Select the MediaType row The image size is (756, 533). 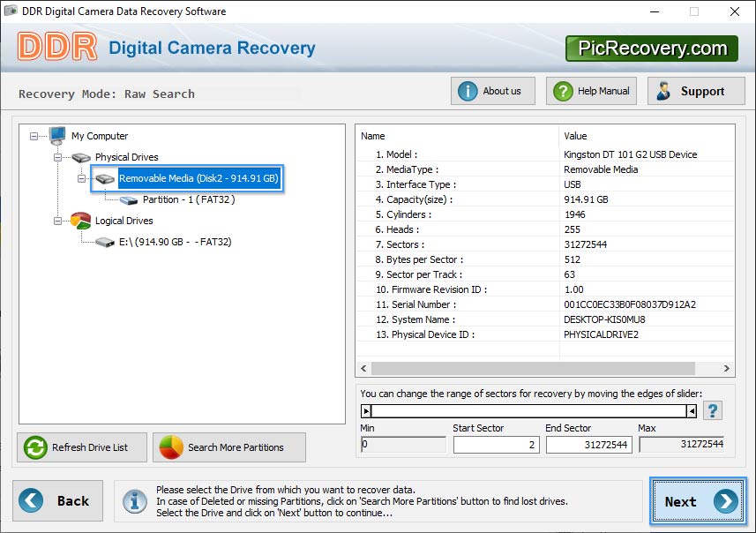(545, 169)
